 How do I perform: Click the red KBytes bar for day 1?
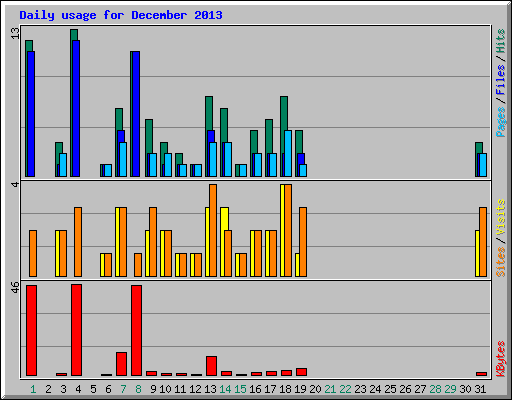pos(31,330)
